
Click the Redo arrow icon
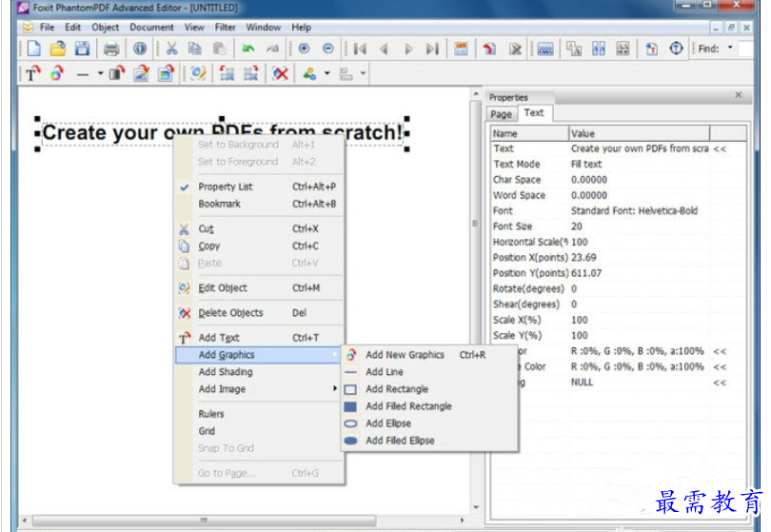[x=272, y=49]
